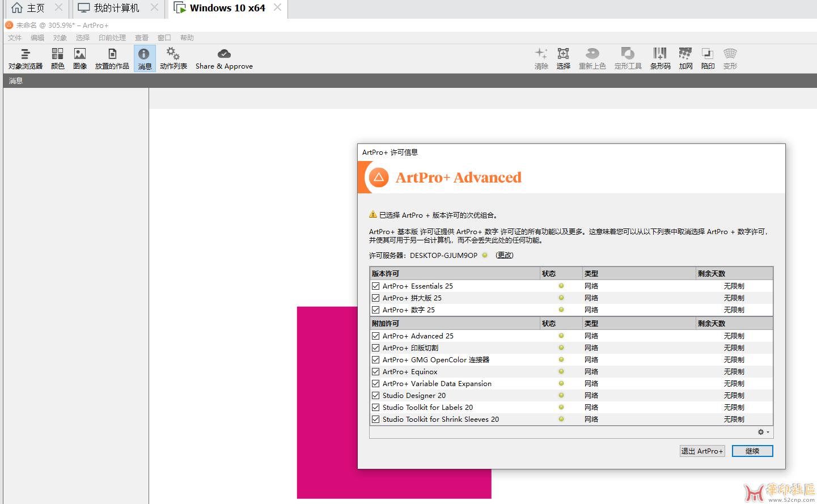Screen dimensions: 817x504
Task: Uncheck Studio Toolkit for Shrink Sleeves 20
Action: click(375, 419)
